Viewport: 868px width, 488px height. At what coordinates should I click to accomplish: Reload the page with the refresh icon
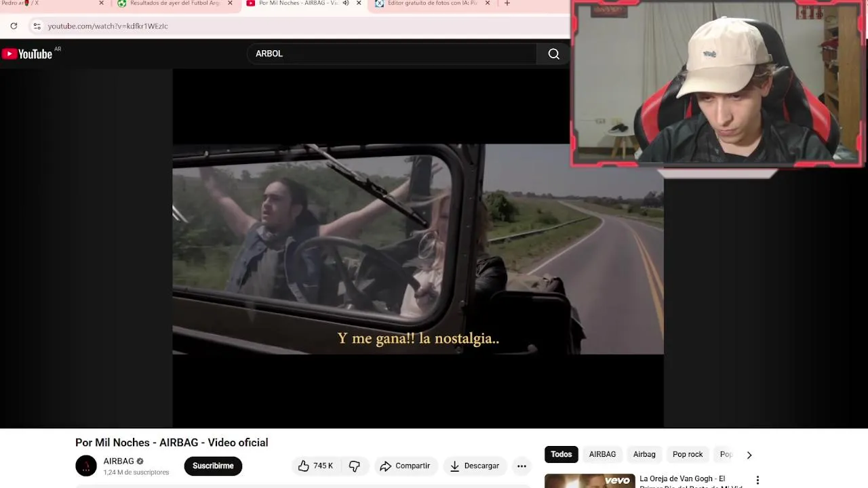coord(14,26)
